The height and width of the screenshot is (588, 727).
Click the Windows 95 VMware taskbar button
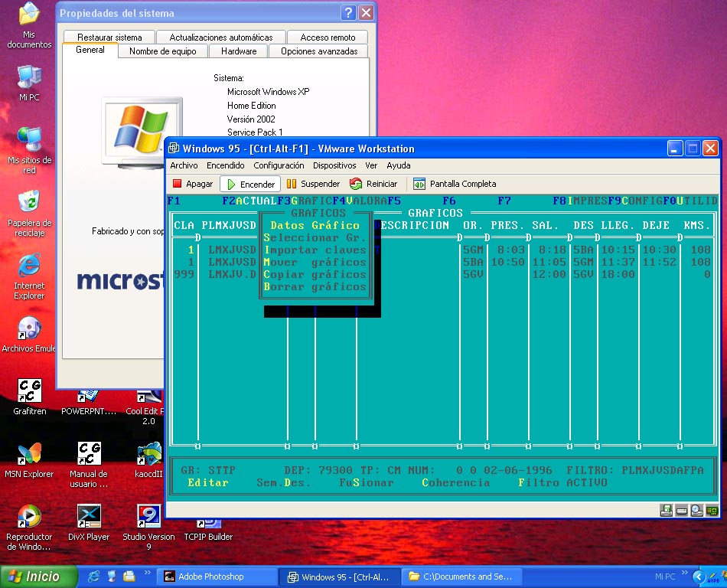point(339,577)
